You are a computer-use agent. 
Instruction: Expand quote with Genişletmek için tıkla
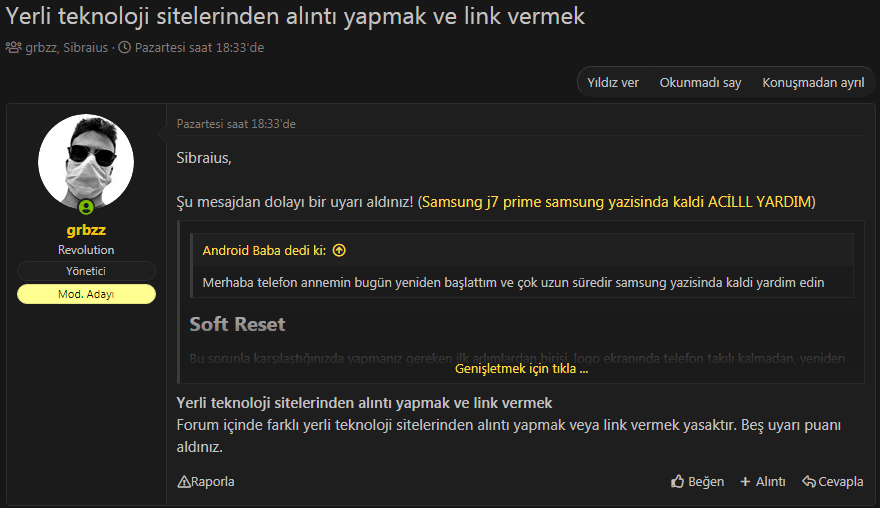tap(521, 369)
